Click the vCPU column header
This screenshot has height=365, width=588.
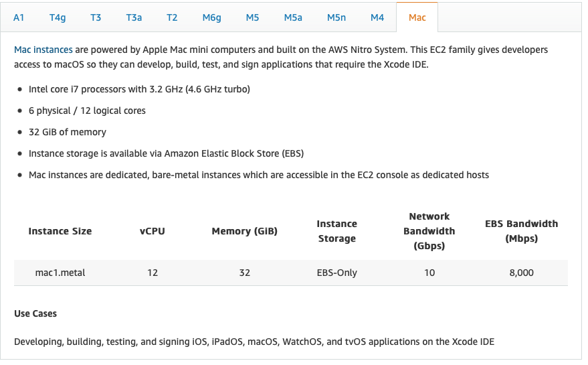click(153, 231)
